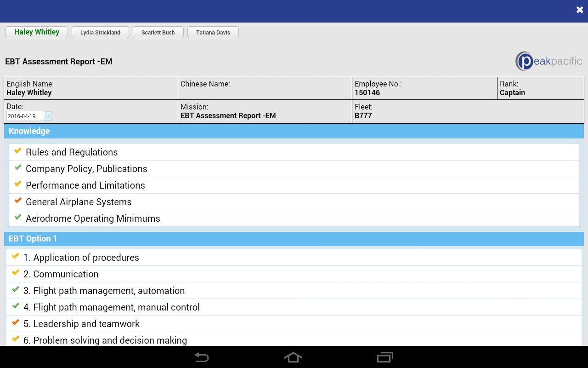The image size is (588, 368).
Task: Click the English Name value Haley Whitley
Action: 29,92
